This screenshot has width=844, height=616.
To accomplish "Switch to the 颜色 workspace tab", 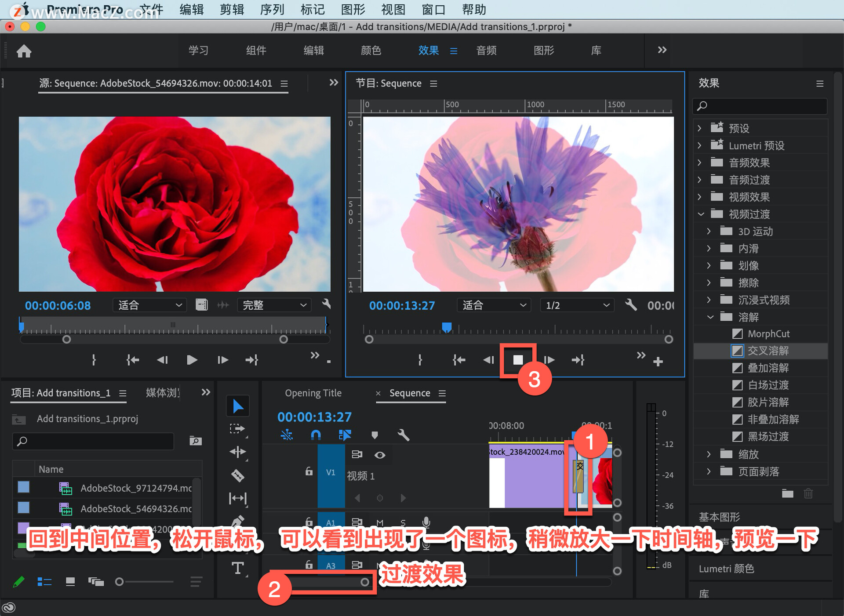I will (x=371, y=51).
